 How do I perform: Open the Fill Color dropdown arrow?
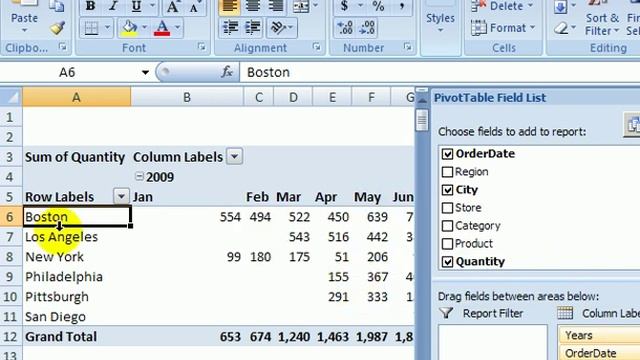pyautogui.click(x=144, y=28)
